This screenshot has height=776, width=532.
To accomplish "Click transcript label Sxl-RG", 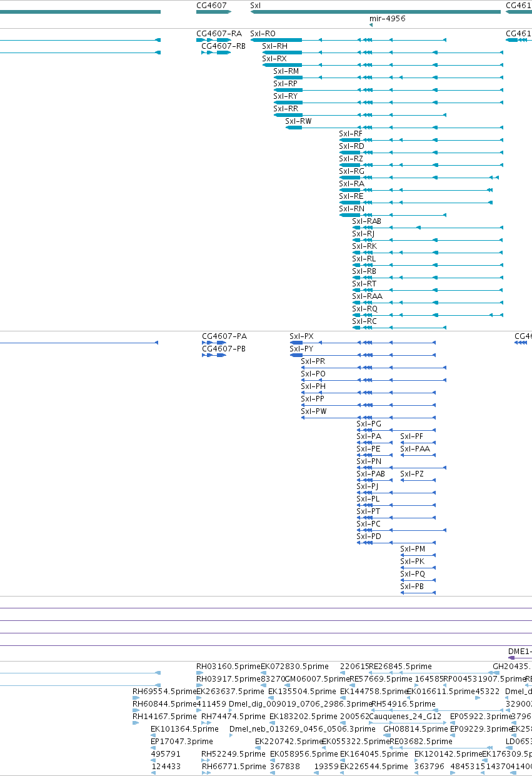I will coord(351,171).
